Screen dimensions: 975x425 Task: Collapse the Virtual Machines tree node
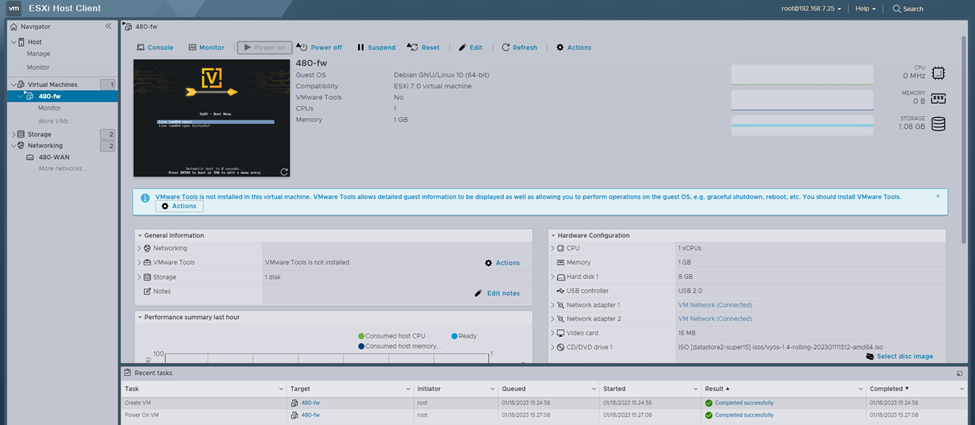coord(14,84)
